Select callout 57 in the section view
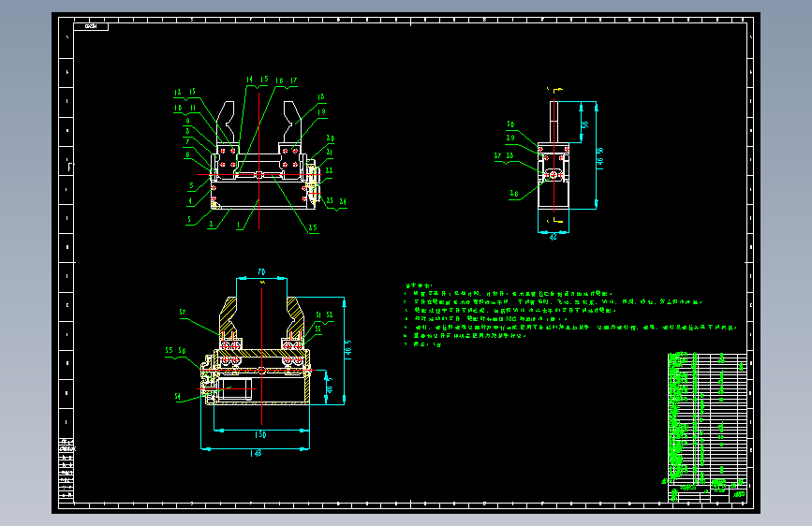Viewport: 812px width, 526px height. click(183, 313)
